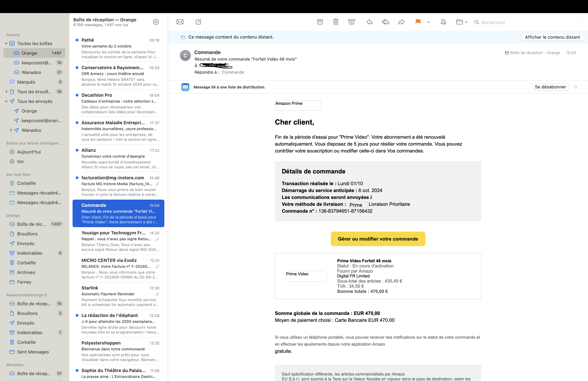This screenshot has width=588, height=381.
Task: Reply to the Commande email
Action: [370, 22]
